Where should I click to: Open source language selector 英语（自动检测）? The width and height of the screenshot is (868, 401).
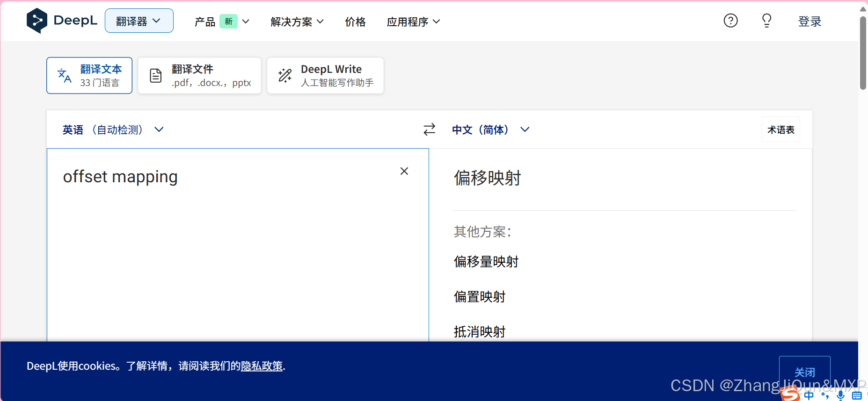113,129
